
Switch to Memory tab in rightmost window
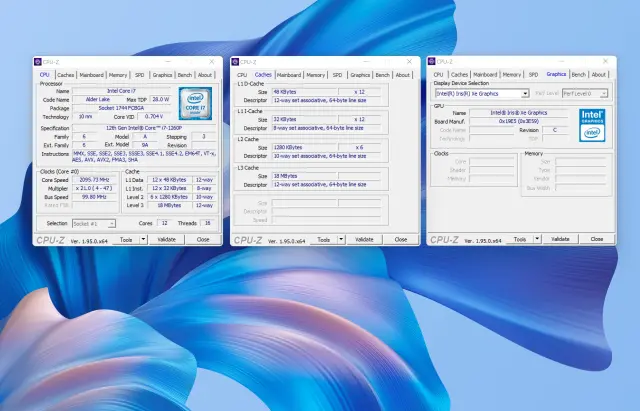pyautogui.click(x=512, y=74)
